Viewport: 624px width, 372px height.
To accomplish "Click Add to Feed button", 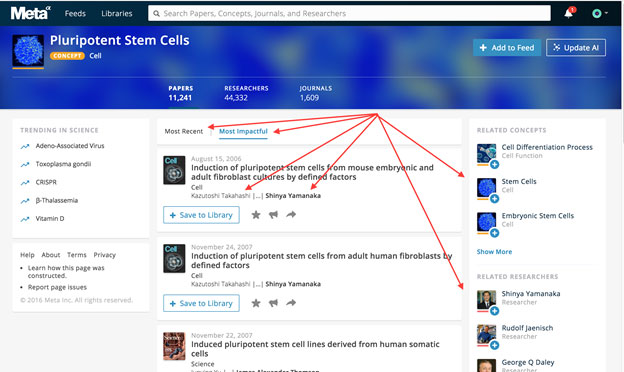I will click(507, 48).
